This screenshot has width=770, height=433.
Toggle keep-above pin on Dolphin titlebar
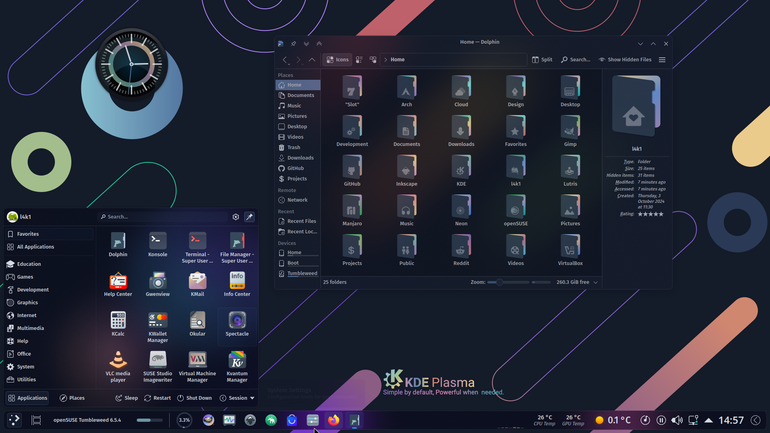pos(293,44)
